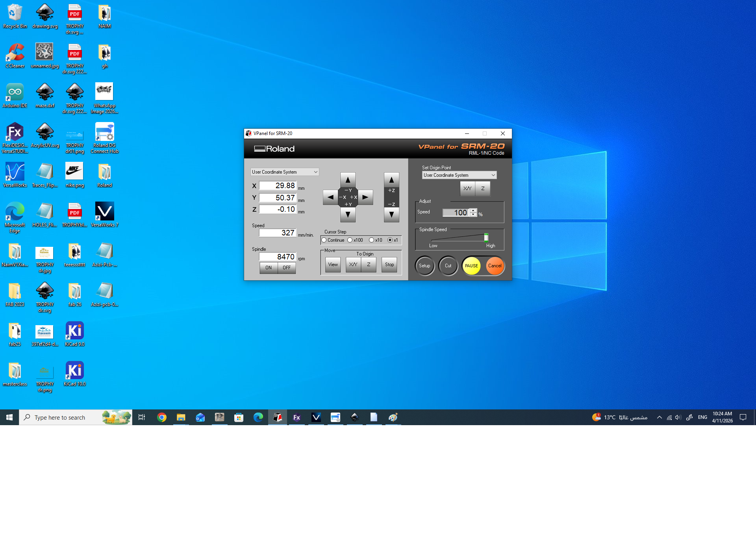Click the orange Cancel button
This screenshot has width=756, height=559.
coord(495,266)
